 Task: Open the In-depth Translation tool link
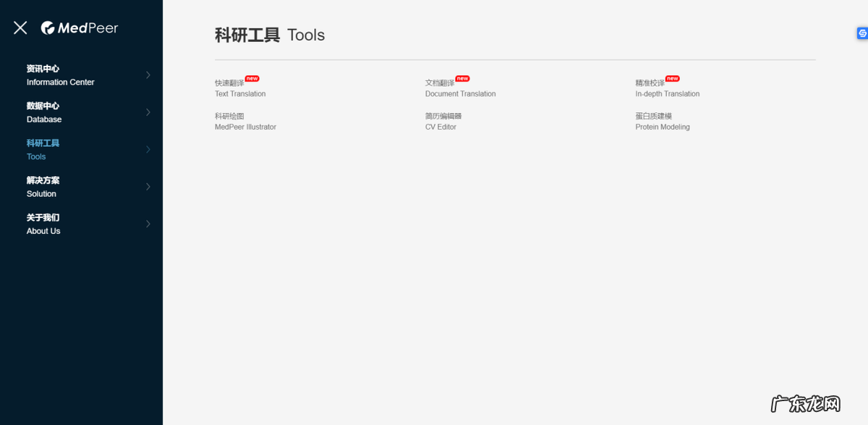click(x=668, y=88)
